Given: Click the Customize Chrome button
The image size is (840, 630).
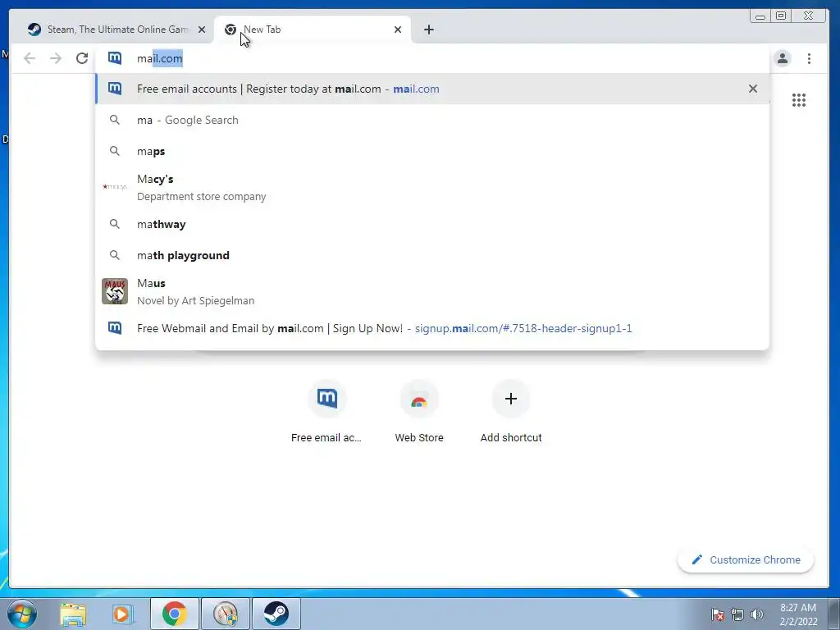Looking at the screenshot, I should (x=745, y=559).
